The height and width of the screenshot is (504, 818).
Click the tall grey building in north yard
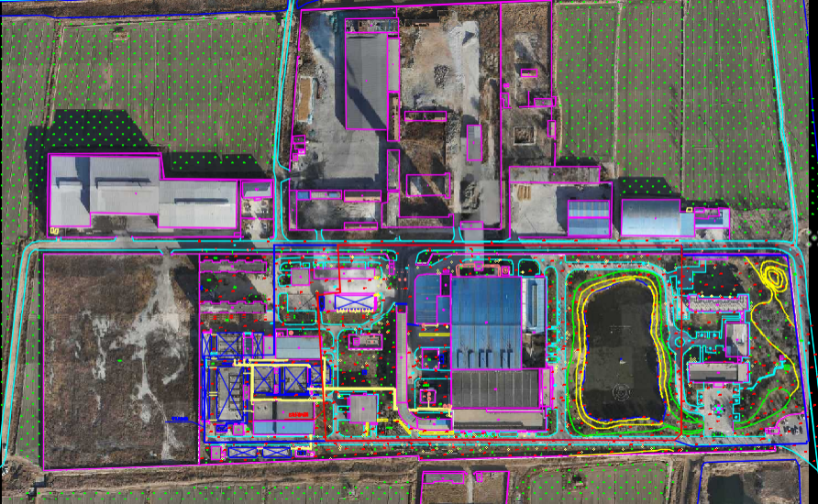click(366, 81)
